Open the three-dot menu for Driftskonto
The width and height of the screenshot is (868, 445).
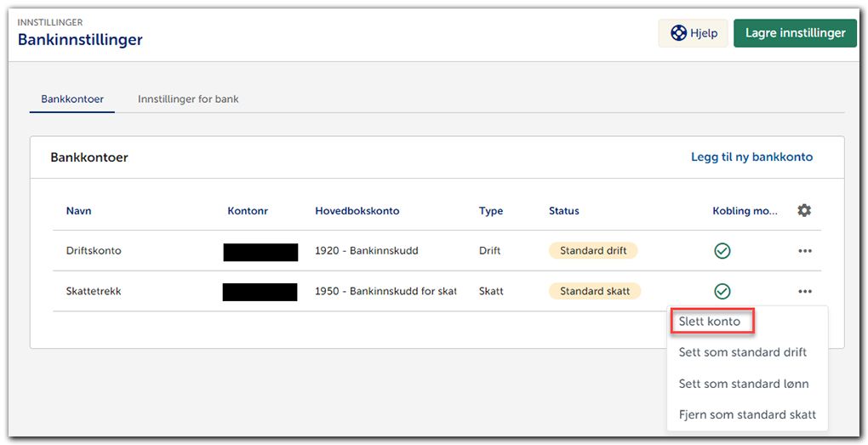click(804, 251)
